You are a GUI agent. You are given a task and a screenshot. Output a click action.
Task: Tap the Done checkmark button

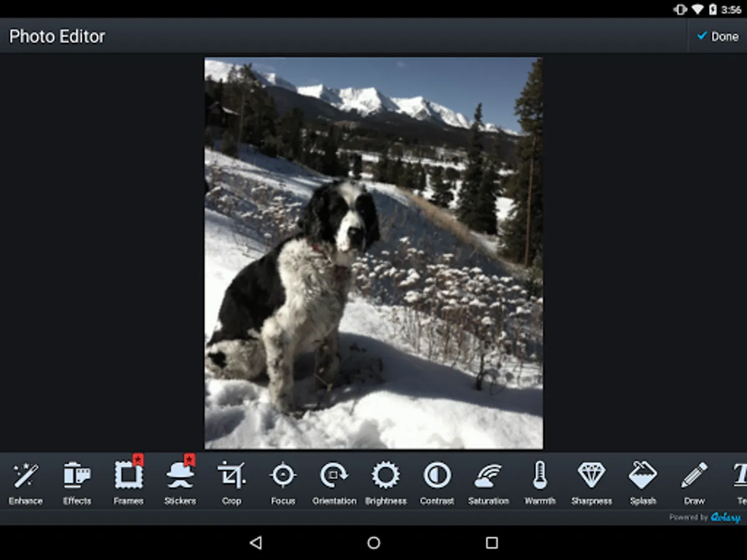(718, 36)
